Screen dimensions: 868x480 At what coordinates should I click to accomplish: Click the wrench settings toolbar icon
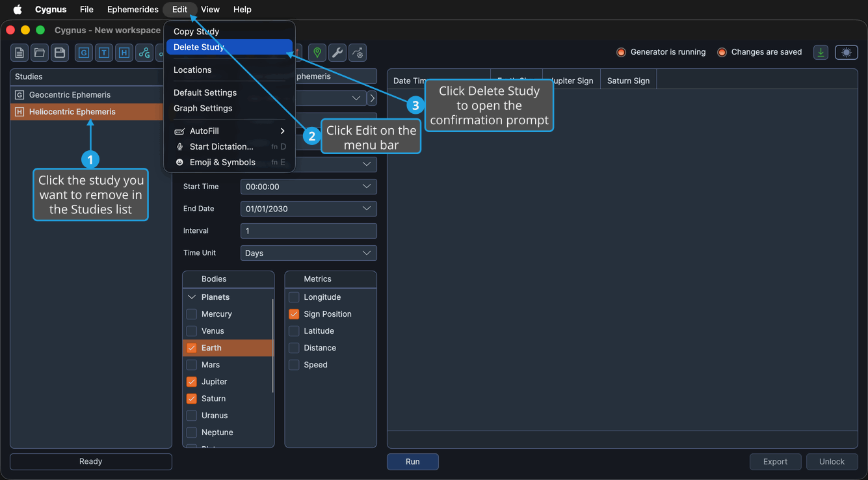[x=337, y=53]
